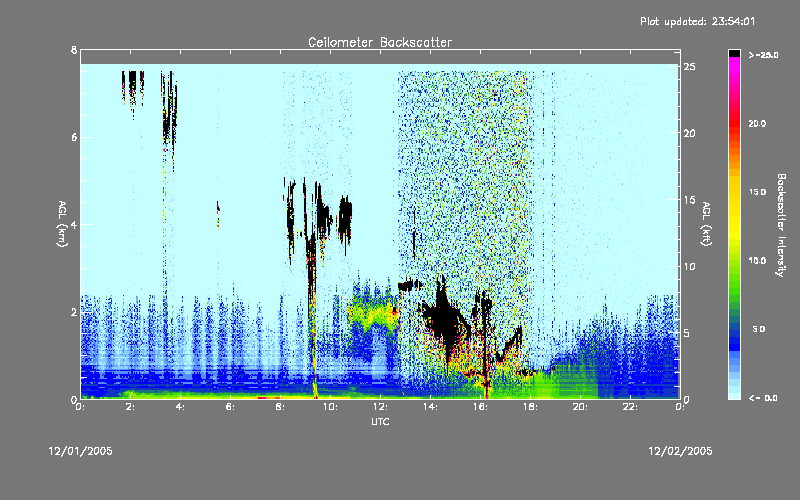The image size is (800, 500).
Task: Click the '18:' hour tick label
Action: point(530,407)
